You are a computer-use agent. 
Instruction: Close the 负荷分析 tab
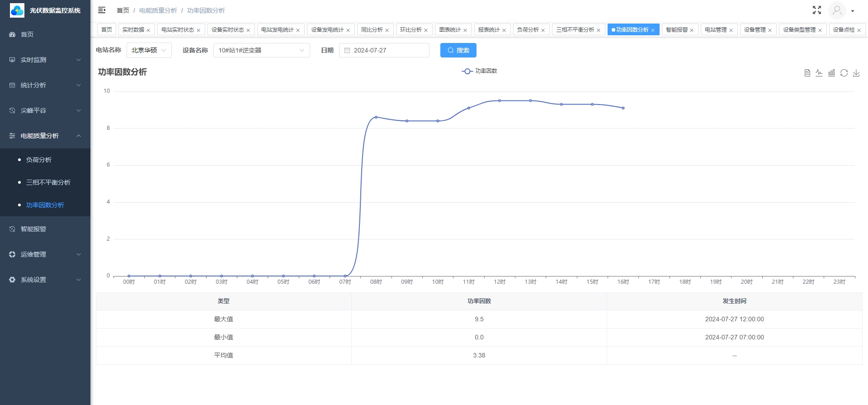543,30
